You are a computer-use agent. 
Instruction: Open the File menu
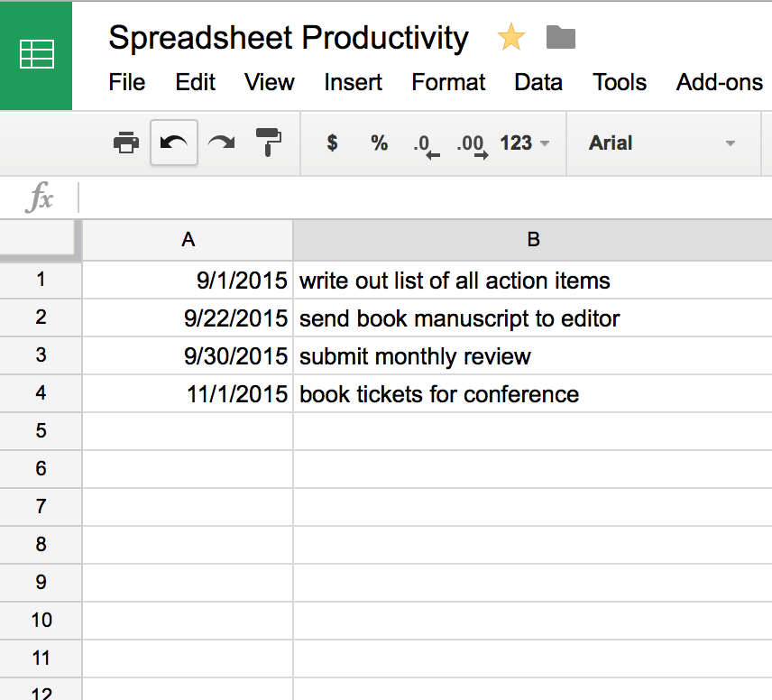point(126,82)
